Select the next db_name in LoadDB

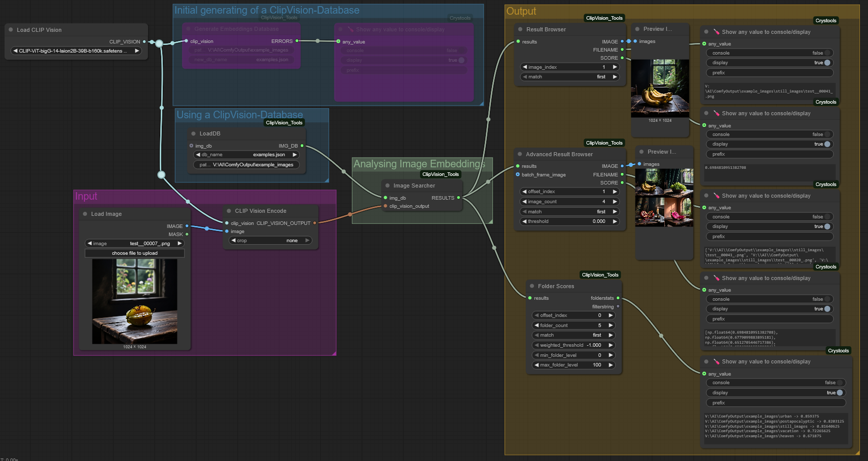(294, 155)
